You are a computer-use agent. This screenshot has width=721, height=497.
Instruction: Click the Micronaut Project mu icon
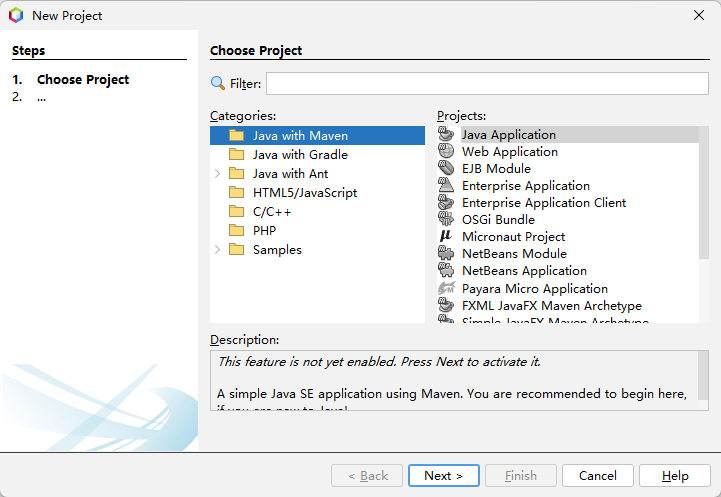(446, 236)
